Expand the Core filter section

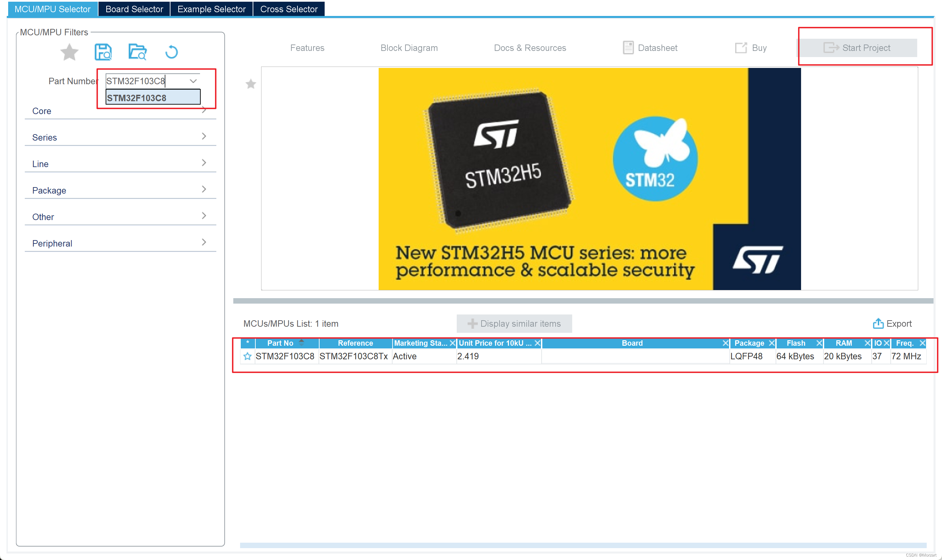click(120, 111)
